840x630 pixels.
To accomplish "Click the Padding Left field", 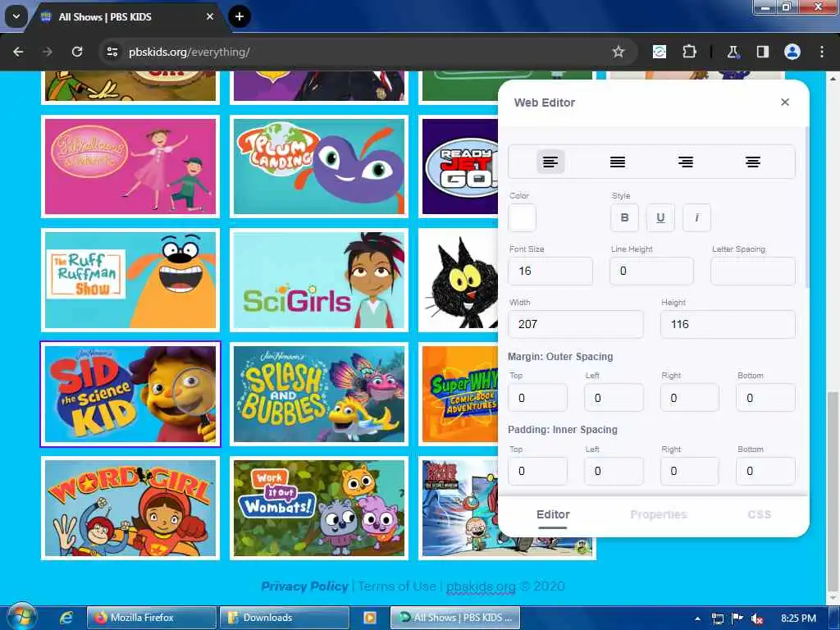I will [614, 471].
